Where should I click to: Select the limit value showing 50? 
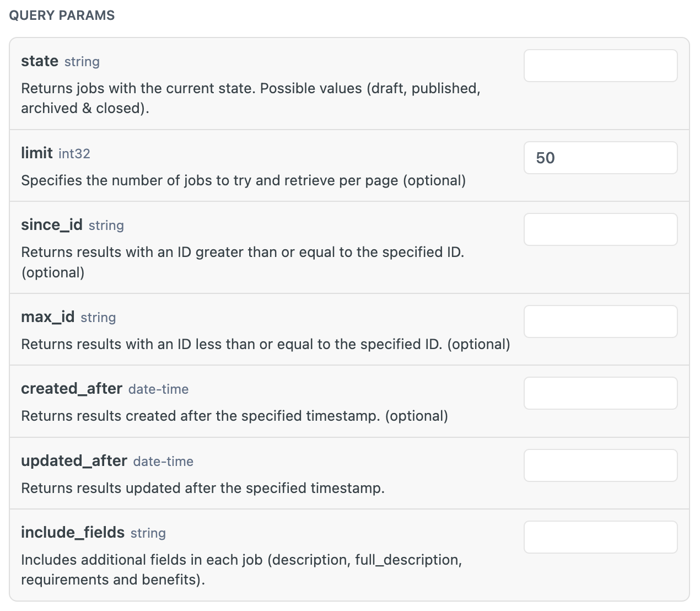pos(600,158)
